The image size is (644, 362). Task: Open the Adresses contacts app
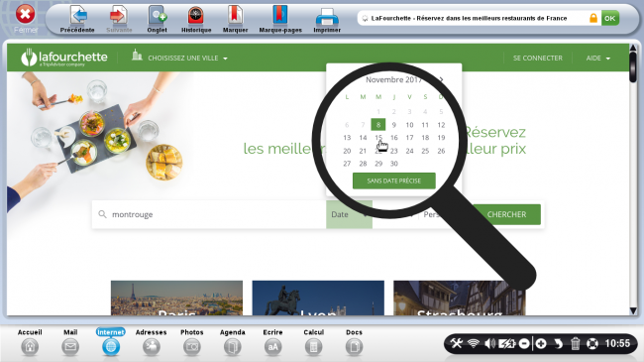click(x=152, y=342)
